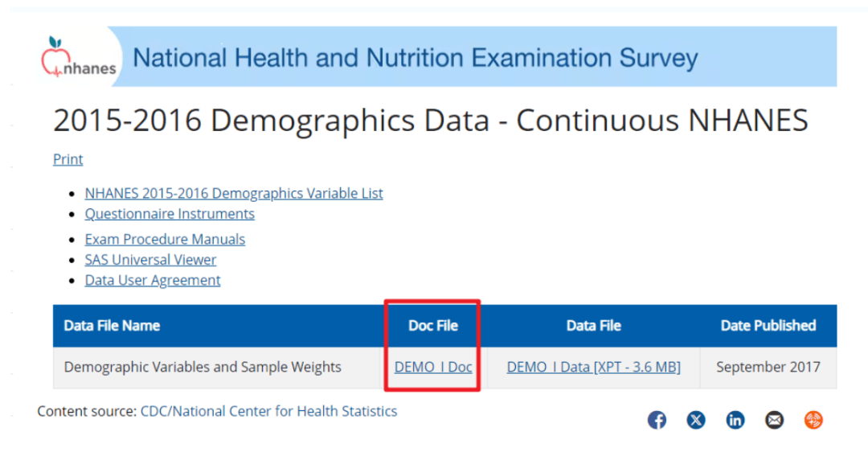Screen dimensions: 868x452
Task: Click the Data File column header
Action: 593,326
